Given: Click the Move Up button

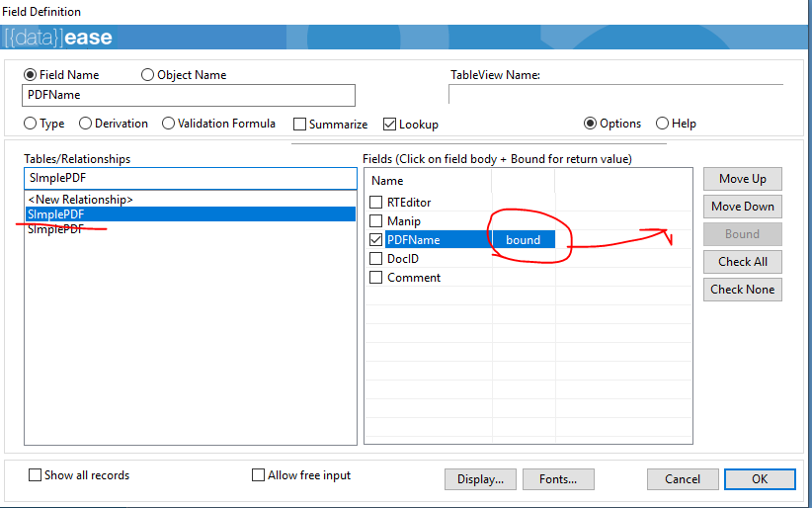Looking at the screenshot, I should tap(743, 179).
